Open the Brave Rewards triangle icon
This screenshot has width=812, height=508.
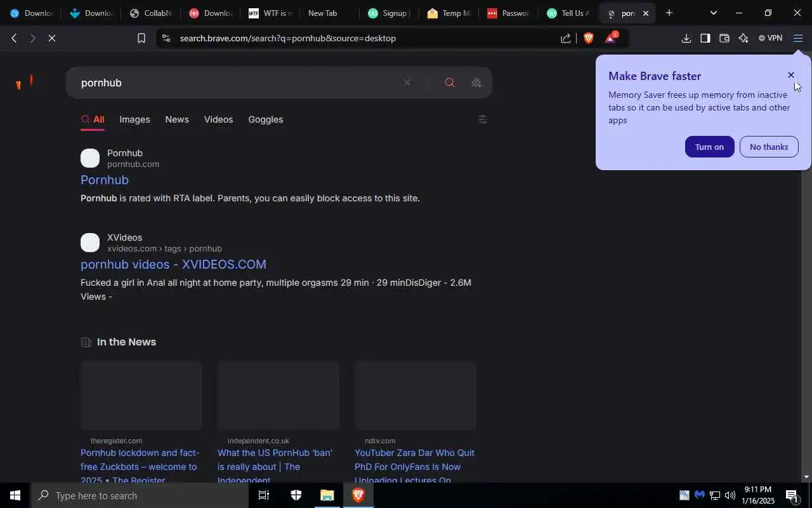610,38
